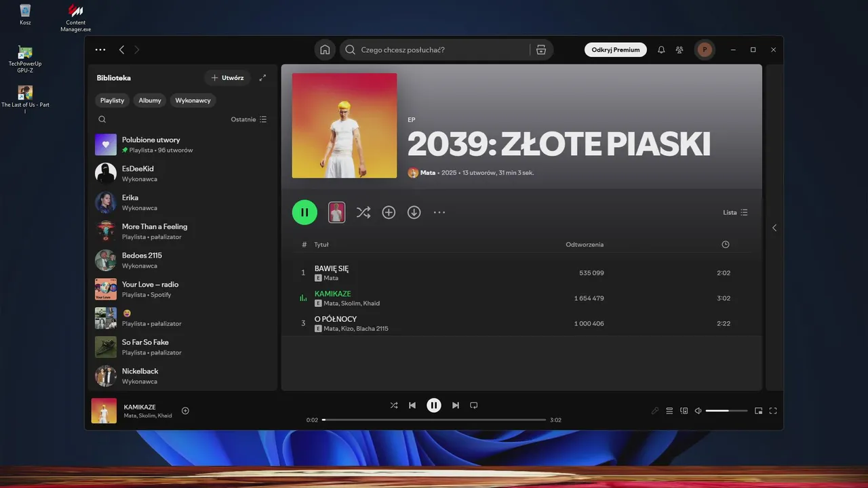Seek in the playback progress bar

pos(434,420)
